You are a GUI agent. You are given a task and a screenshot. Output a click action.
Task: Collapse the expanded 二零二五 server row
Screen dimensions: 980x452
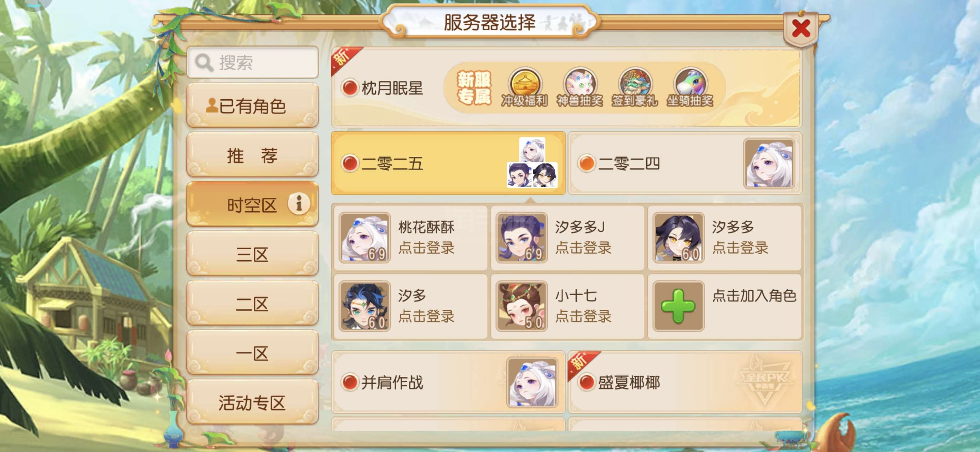coord(448,163)
